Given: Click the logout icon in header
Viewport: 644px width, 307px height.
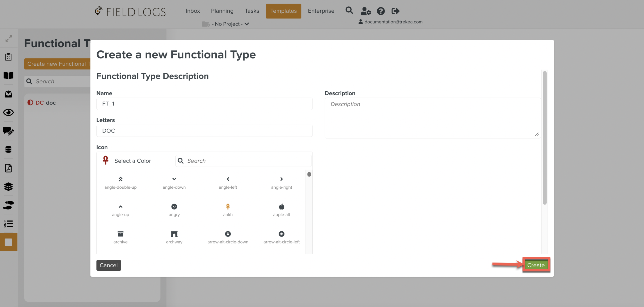Looking at the screenshot, I should [395, 11].
